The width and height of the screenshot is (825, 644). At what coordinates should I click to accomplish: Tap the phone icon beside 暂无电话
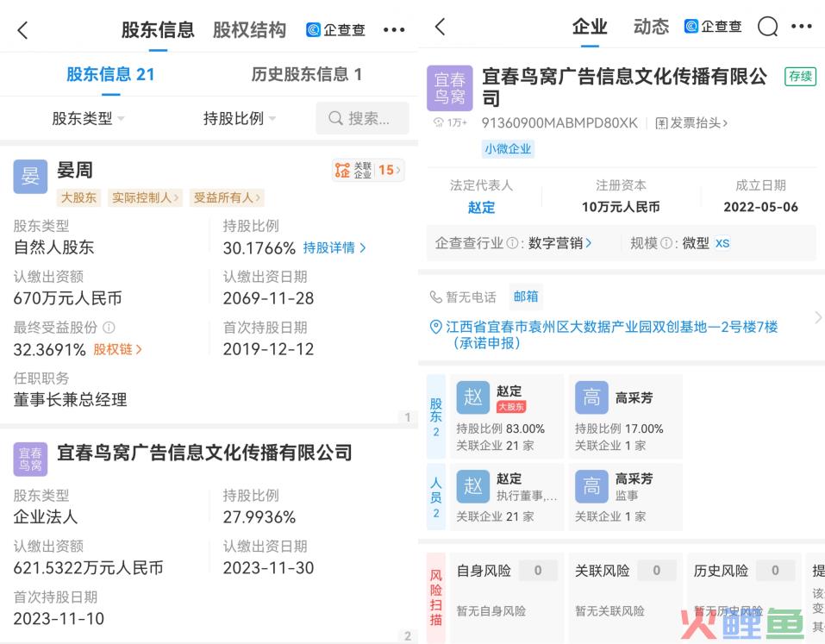click(435, 297)
